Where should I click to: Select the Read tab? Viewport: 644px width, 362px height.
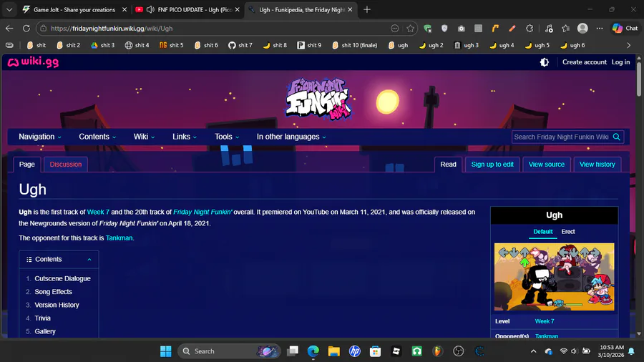(448, 164)
